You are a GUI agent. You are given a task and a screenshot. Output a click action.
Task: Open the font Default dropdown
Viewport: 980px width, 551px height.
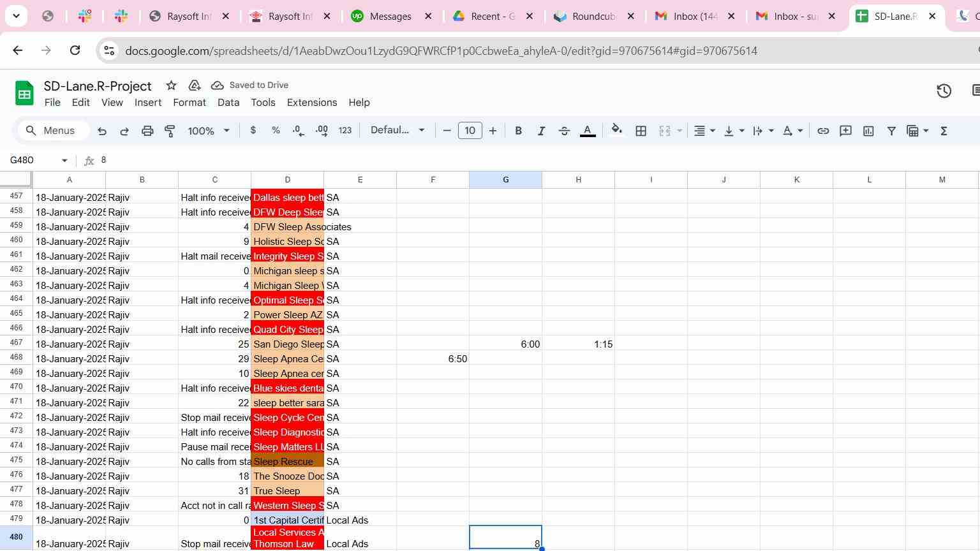pyautogui.click(x=397, y=130)
